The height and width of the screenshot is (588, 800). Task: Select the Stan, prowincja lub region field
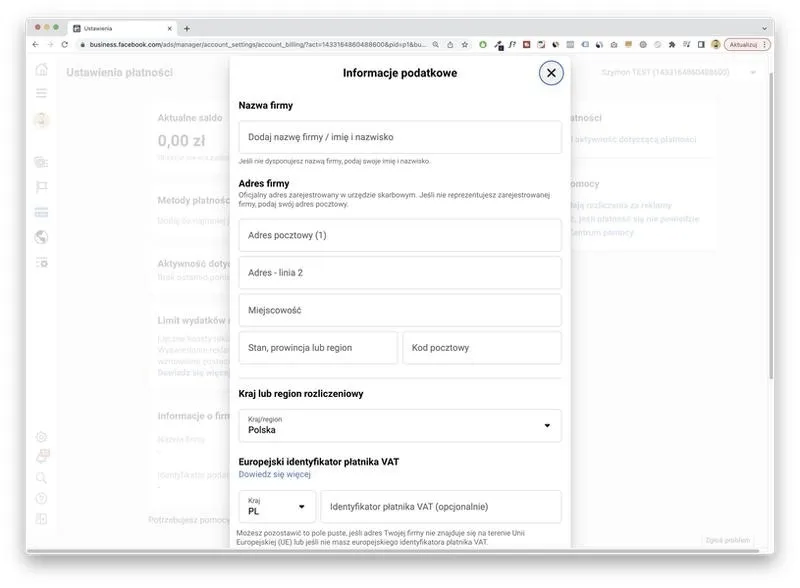point(318,348)
